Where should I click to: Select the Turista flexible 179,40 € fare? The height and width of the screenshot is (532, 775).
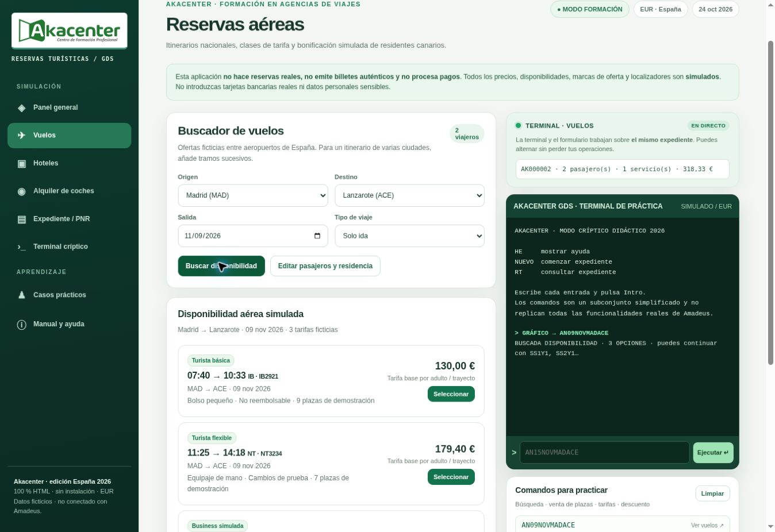pos(451,477)
